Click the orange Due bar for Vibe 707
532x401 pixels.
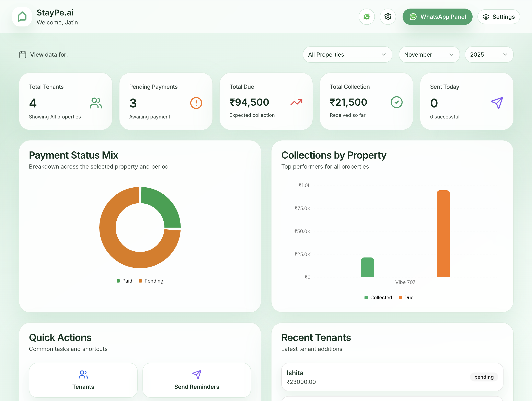(x=443, y=233)
